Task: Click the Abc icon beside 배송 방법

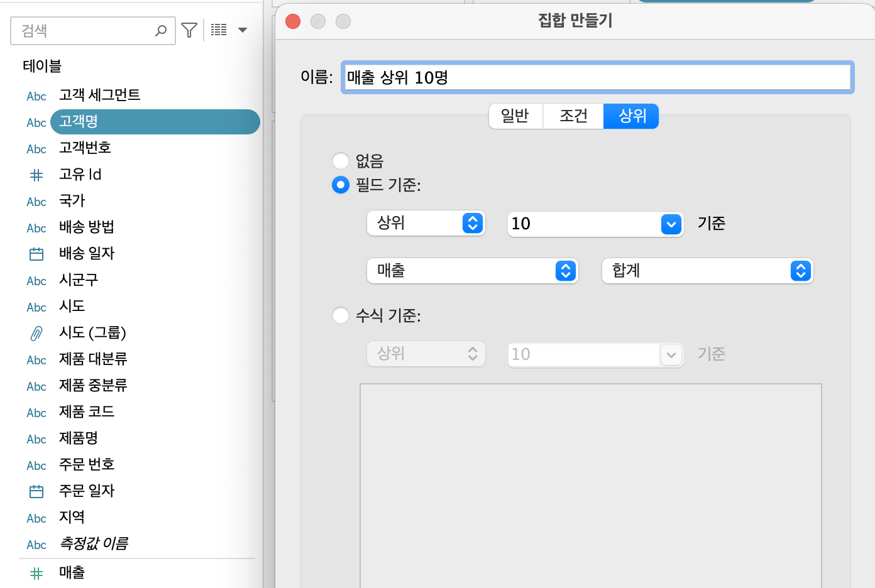Action: [36, 228]
